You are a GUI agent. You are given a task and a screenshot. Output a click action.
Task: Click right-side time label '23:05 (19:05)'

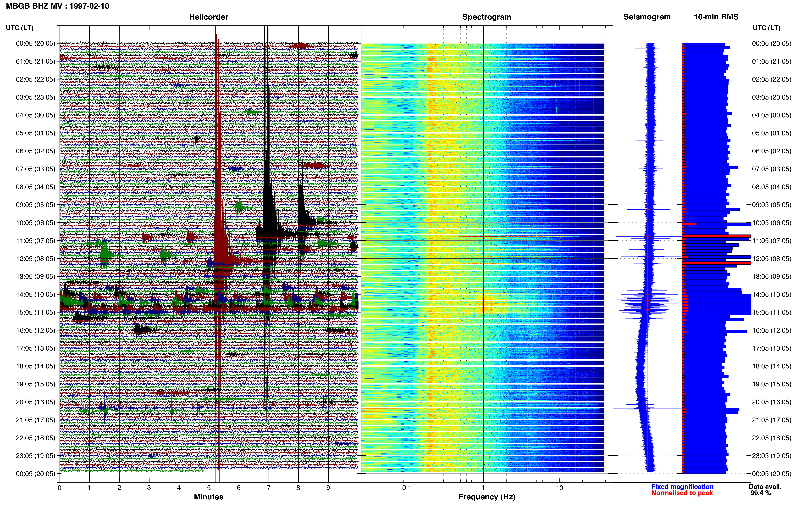(772, 456)
